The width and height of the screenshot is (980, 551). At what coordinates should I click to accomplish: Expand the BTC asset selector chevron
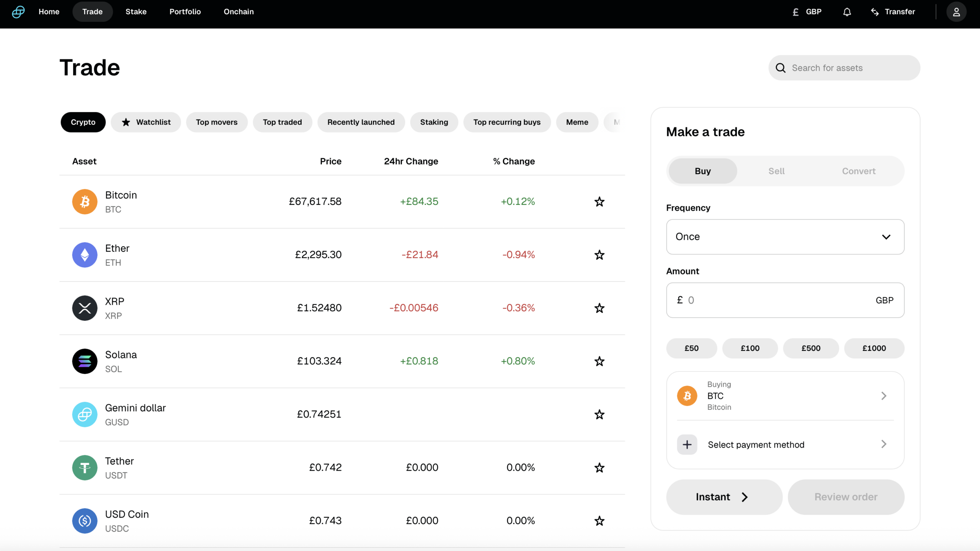pos(884,396)
